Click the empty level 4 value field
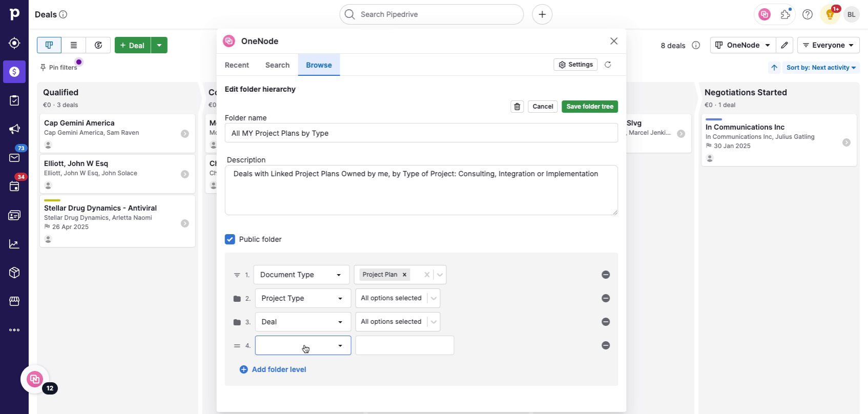 tap(405, 345)
